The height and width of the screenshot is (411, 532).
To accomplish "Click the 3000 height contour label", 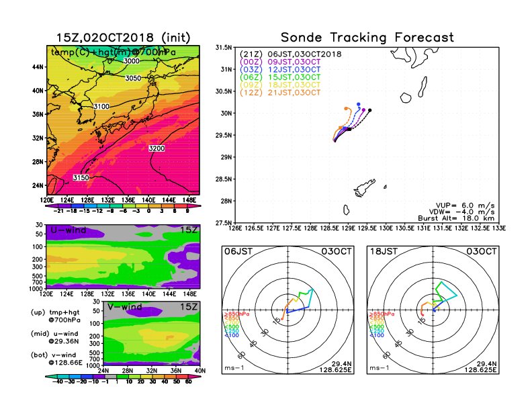I will 131,61.
